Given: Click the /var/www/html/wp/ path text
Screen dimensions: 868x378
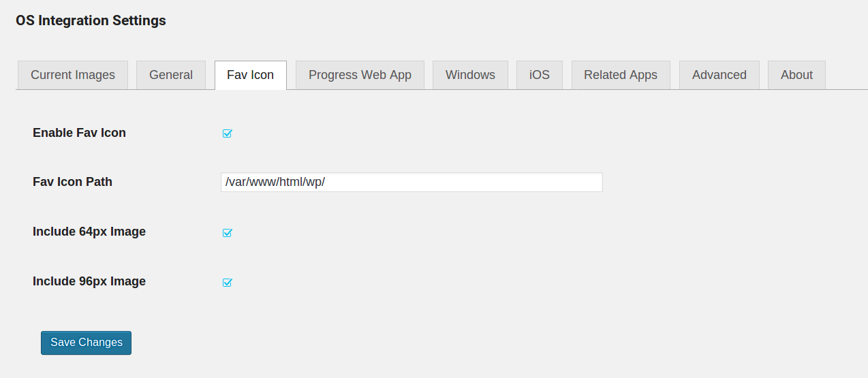Looking at the screenshot, I should [x=275, y=183].
